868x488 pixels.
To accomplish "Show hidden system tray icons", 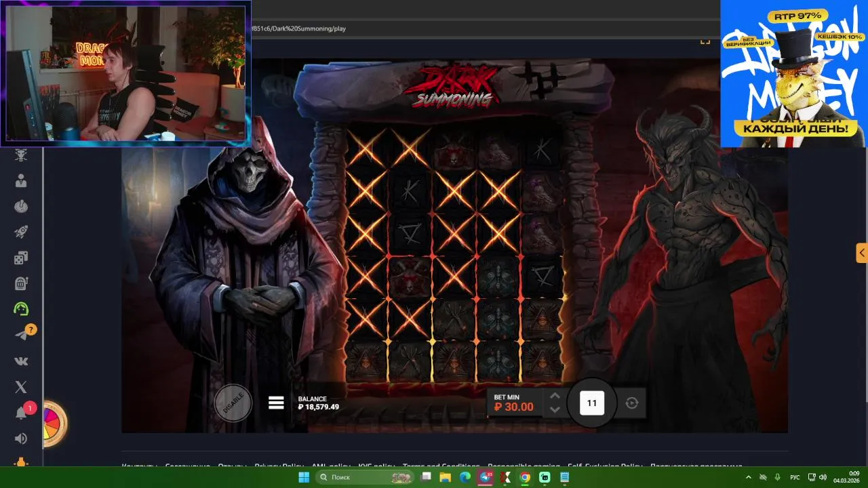I will point(749,477).
